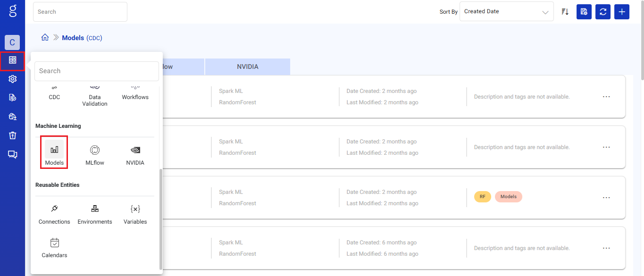Click the panel search field
This screenshot has height=276, width=644.
point(96,71)
